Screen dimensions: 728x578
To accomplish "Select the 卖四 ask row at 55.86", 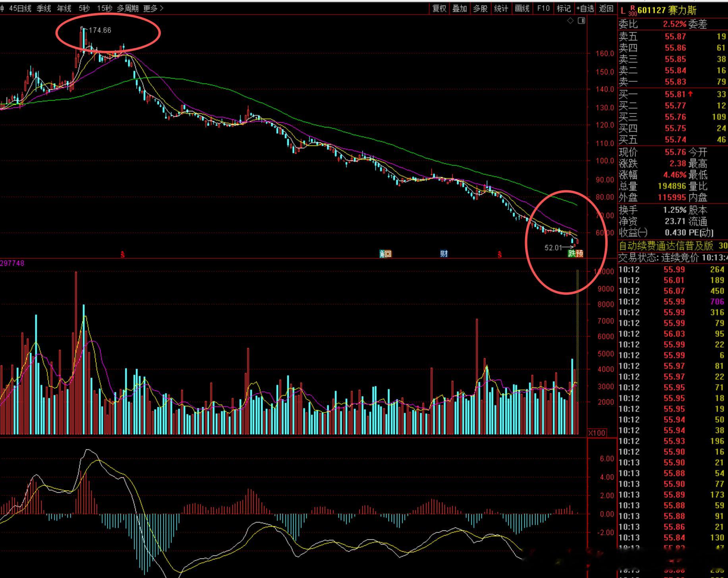I will pyautogui.click(x=672, y=48).
